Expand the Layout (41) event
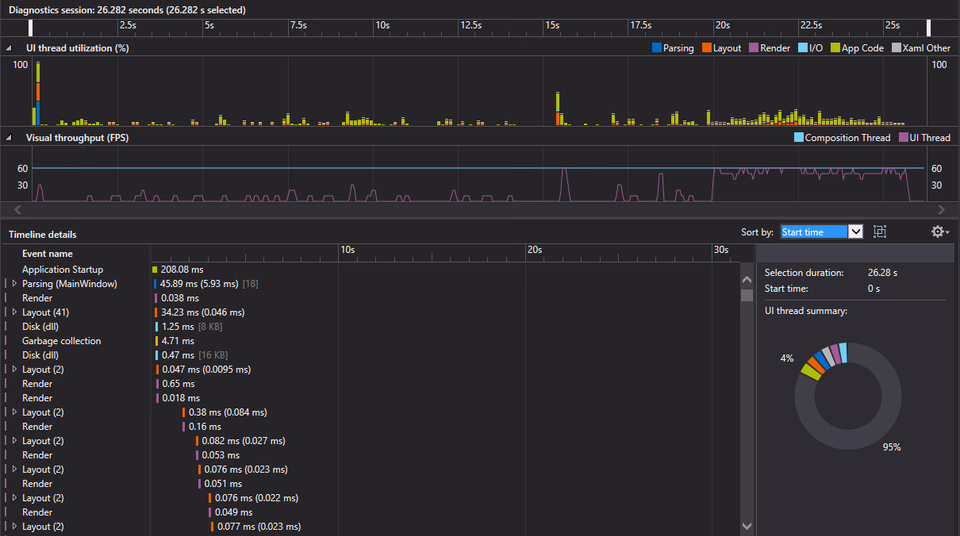 [15, 312]
